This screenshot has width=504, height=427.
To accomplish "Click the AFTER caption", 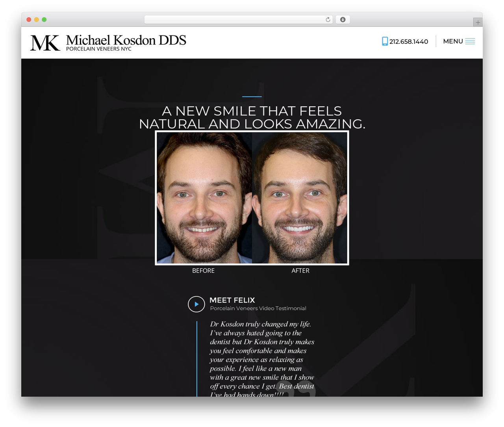I will 300,271.
